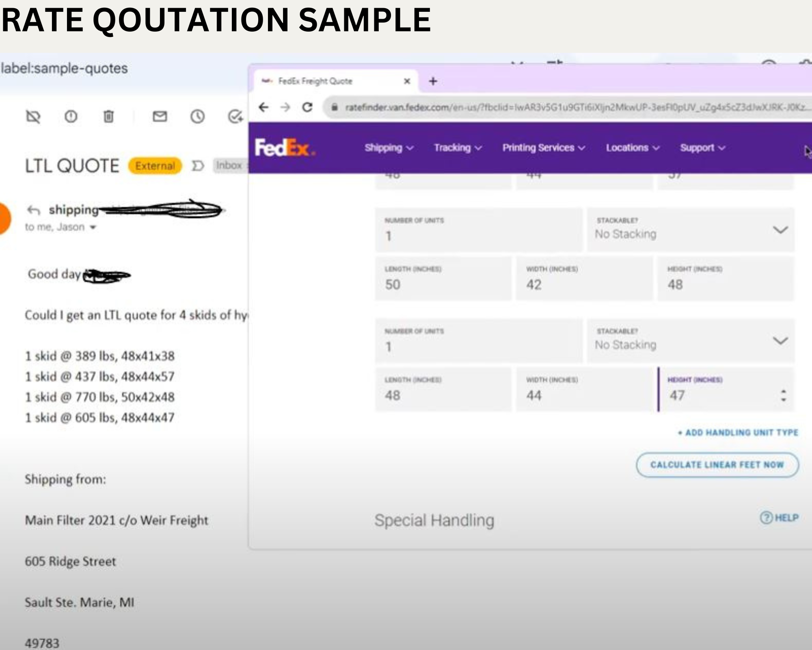The image size is (812, 650).
Task: Click the Height stepper arrows showing 47
Action: (783, 396)
